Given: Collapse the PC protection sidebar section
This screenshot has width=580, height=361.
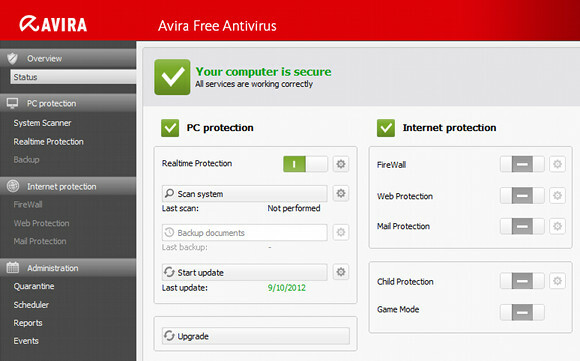Looking at the screenshot, I should point(68,103).
